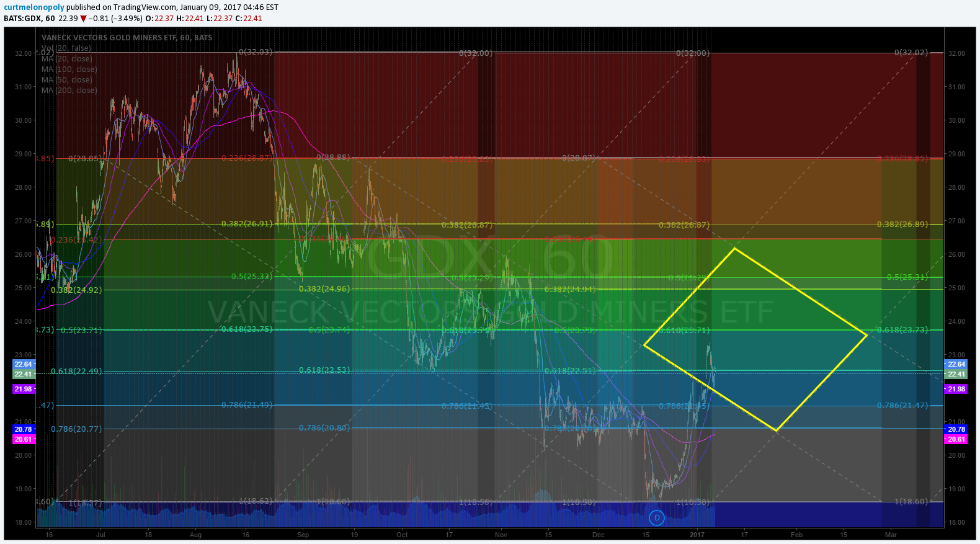This screenshot has width=980, height=544.
Task: Click the 'Dec' label on time axis
Action: click(599, 535)
